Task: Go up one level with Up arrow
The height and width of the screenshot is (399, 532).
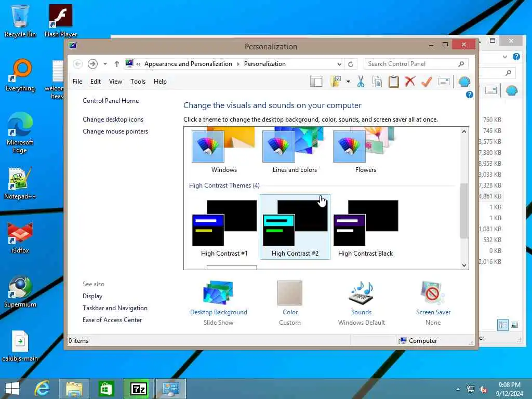Action: tap(117, 64)
